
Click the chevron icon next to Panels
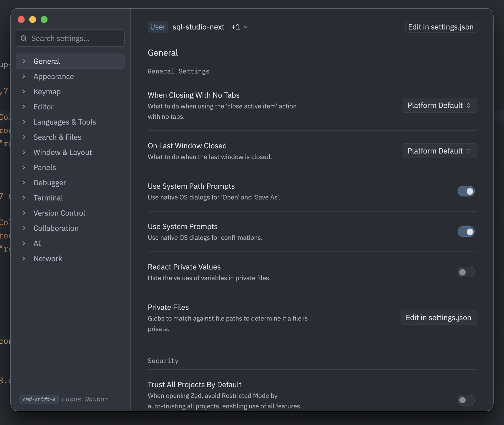point(24,168)
